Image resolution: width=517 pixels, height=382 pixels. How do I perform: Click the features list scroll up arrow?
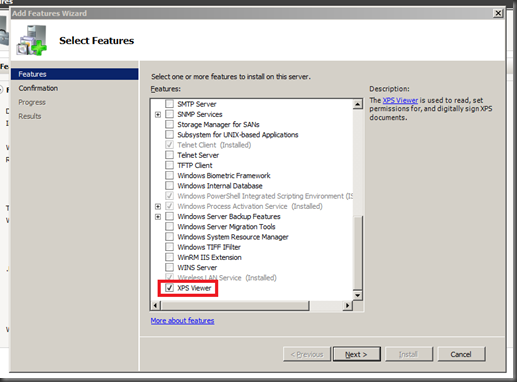[357, 104]
